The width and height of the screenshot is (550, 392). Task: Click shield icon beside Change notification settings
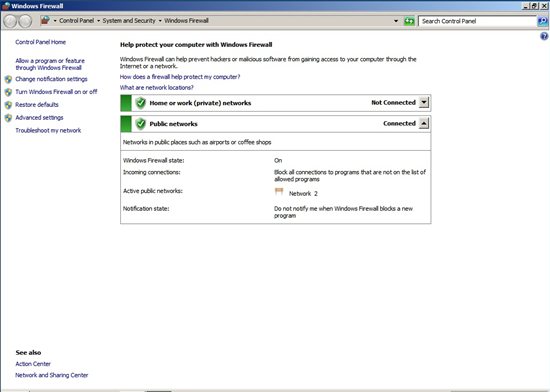tap(8, 79)
